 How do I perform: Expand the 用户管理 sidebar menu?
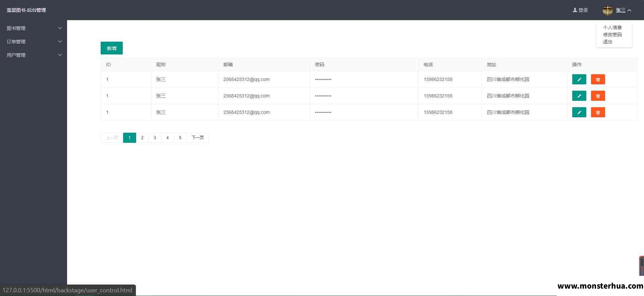[x=34, y=55]
